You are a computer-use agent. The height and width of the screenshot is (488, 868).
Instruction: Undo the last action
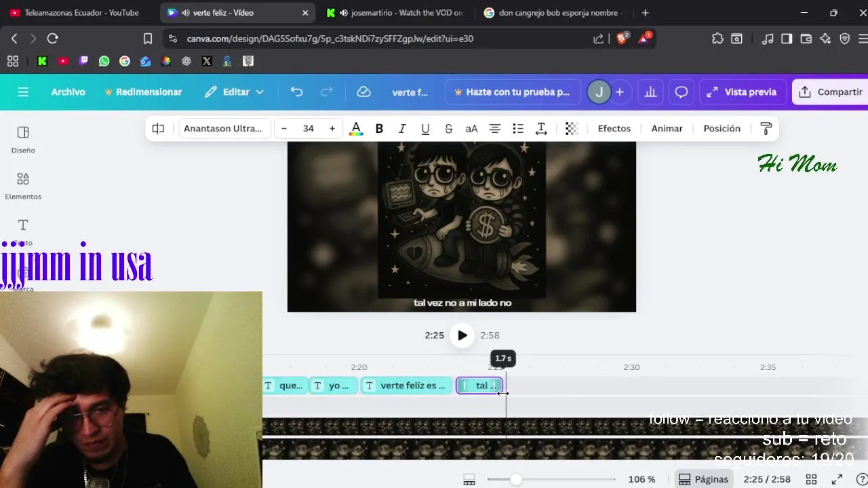coord(296,92)
